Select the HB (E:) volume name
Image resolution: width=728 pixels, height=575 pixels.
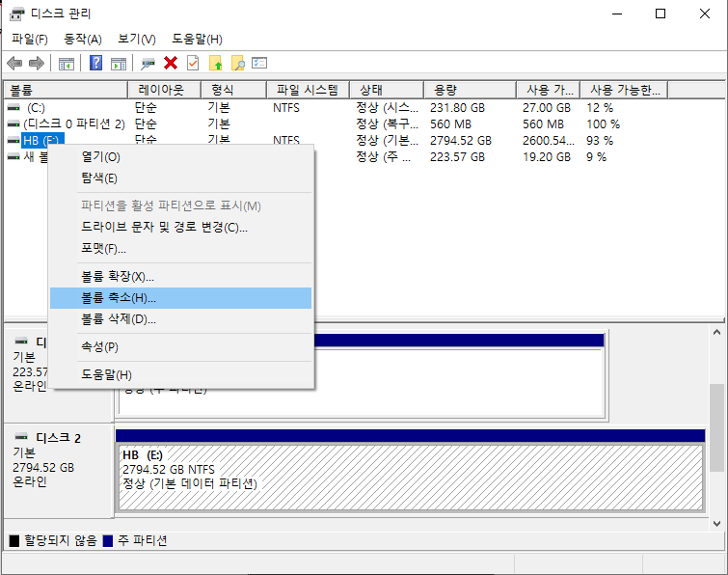41,140
